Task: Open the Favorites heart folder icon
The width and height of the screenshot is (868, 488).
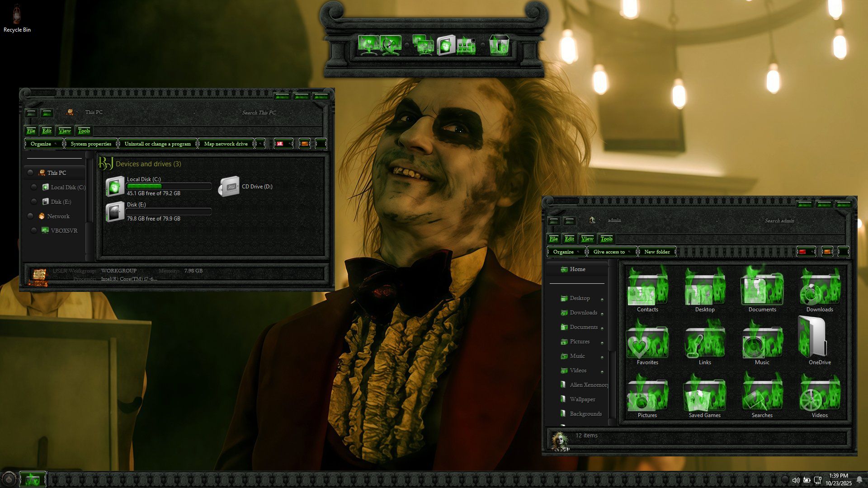Action: click(647, 342)
